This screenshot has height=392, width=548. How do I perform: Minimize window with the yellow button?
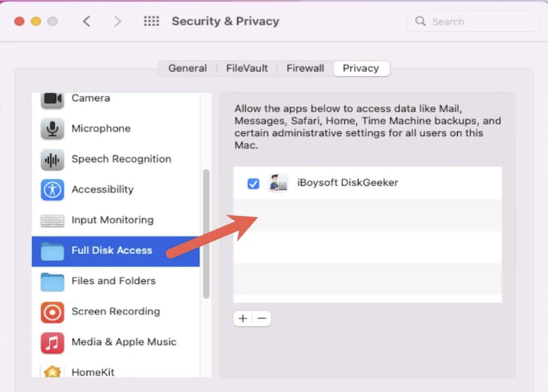(36, 21)
